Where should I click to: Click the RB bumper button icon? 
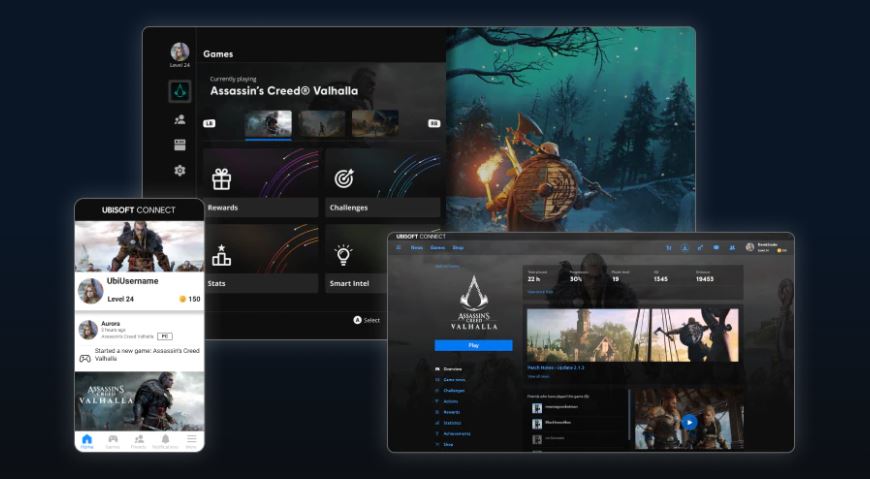click(434, 123)
